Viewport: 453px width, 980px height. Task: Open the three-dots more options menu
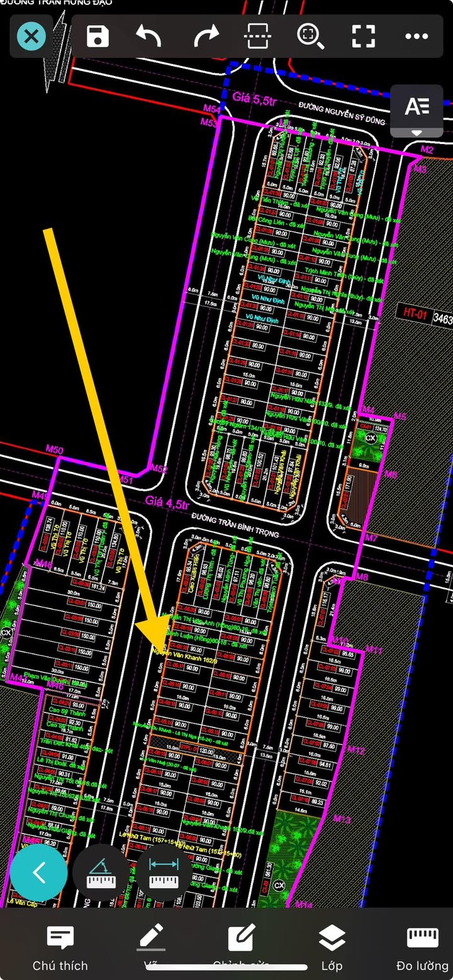[417, 36]
